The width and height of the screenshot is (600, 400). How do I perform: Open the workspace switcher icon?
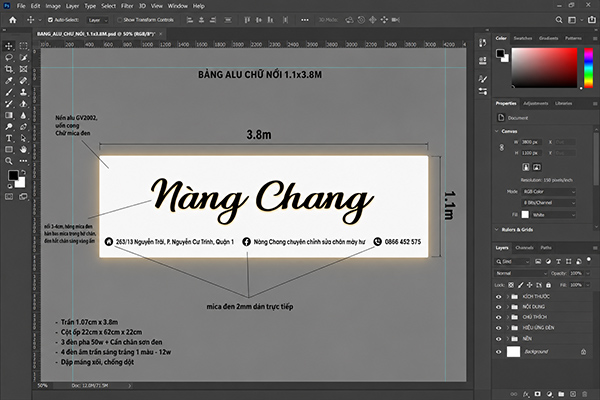point(572,20)
